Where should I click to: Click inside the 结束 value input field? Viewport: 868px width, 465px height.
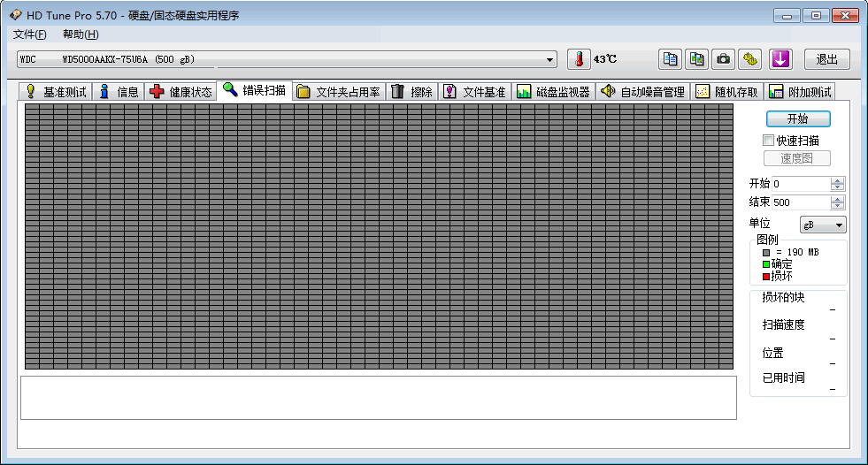(x=800, y=202)
